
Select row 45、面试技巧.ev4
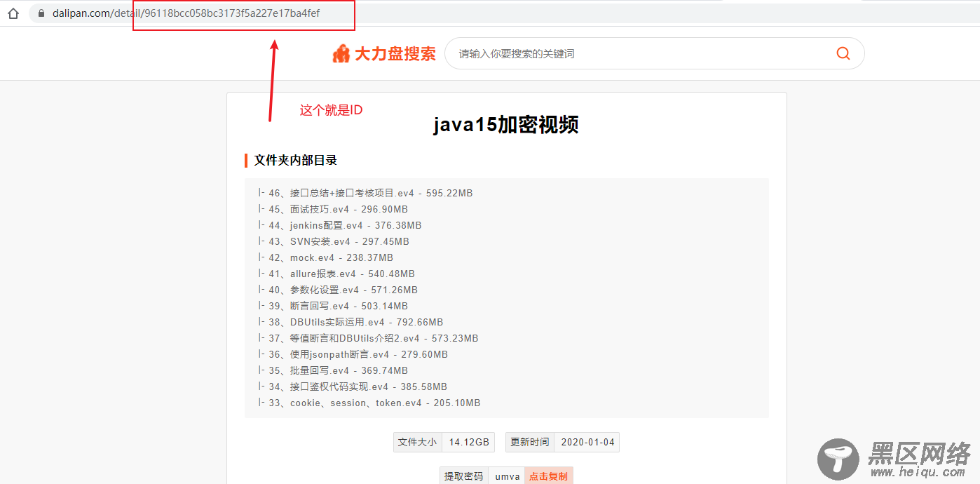click(333, 209)
